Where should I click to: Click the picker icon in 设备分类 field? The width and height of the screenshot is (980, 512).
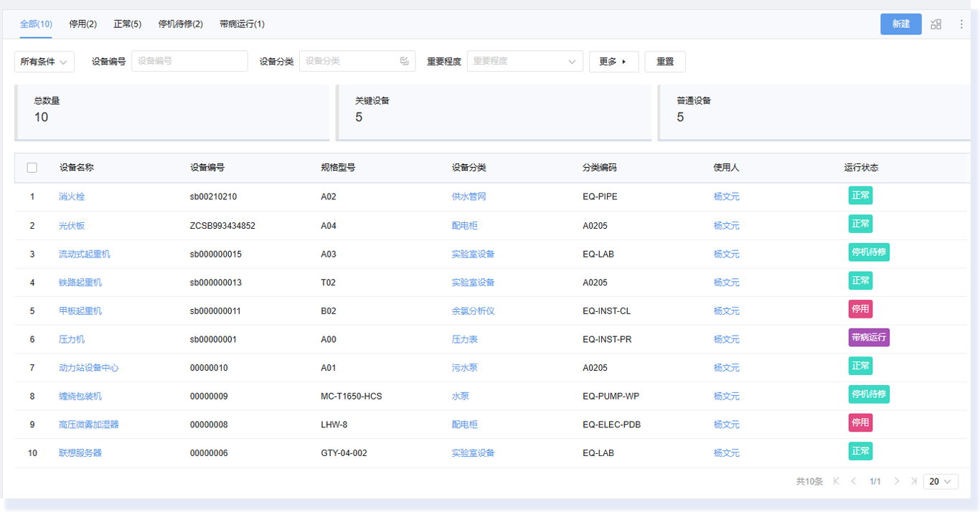point(405,61)
